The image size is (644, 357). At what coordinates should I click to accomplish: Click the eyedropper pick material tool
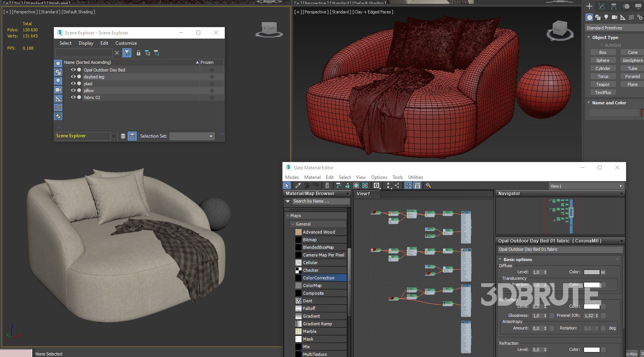(x=298, y=186)
